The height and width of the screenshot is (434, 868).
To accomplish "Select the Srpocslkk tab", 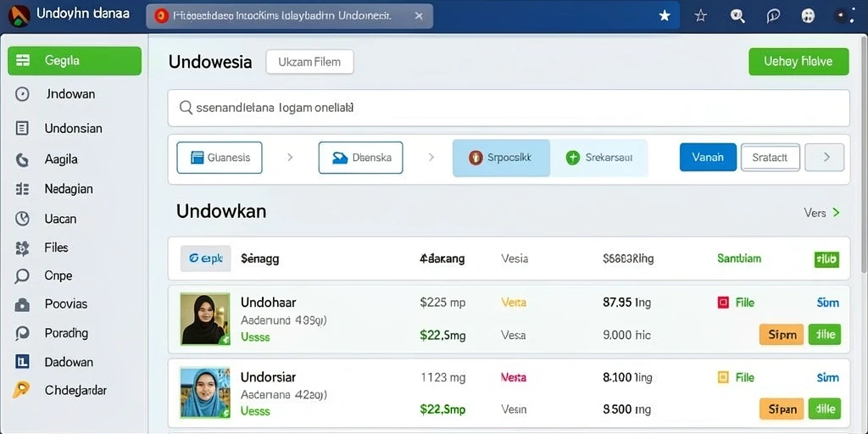I will [501, 158].
